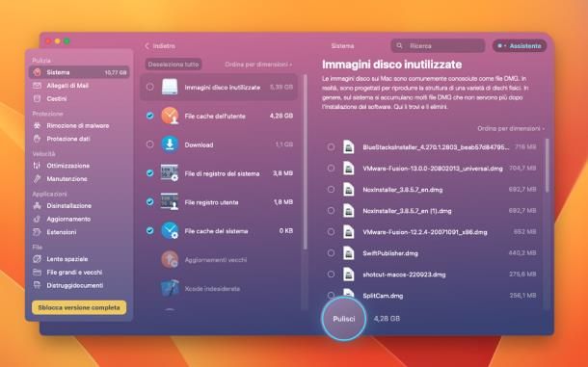
Task: Select the SwiftPublisher.dmg checkbox
Action: click(331, 253)
